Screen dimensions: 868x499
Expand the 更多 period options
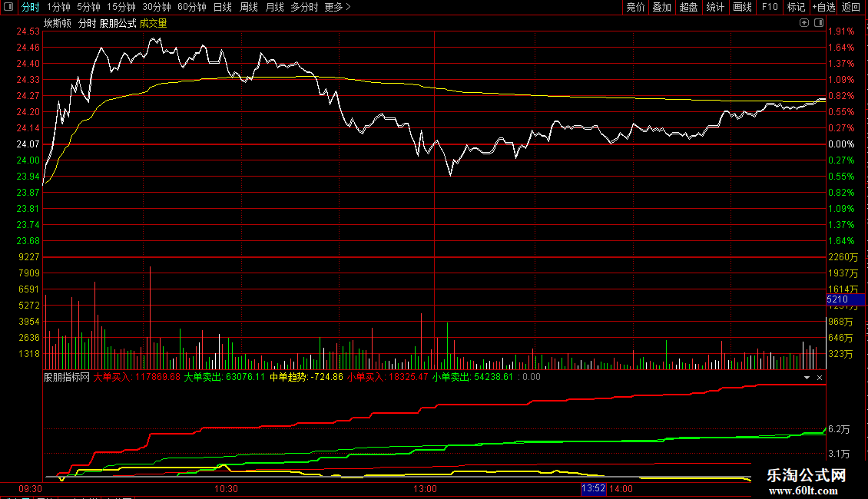[337, 7]
